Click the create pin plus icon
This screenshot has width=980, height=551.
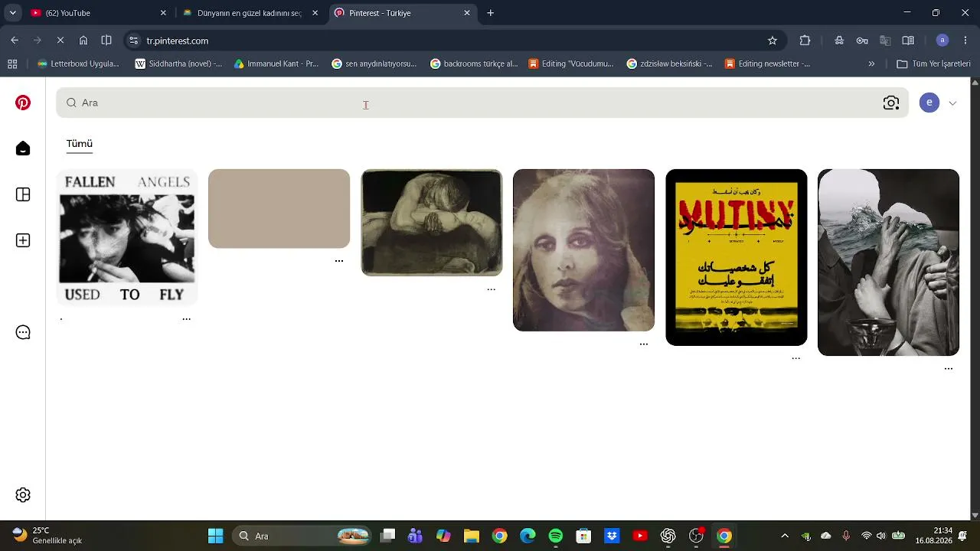pyautogui.click(x=23, y=240)
